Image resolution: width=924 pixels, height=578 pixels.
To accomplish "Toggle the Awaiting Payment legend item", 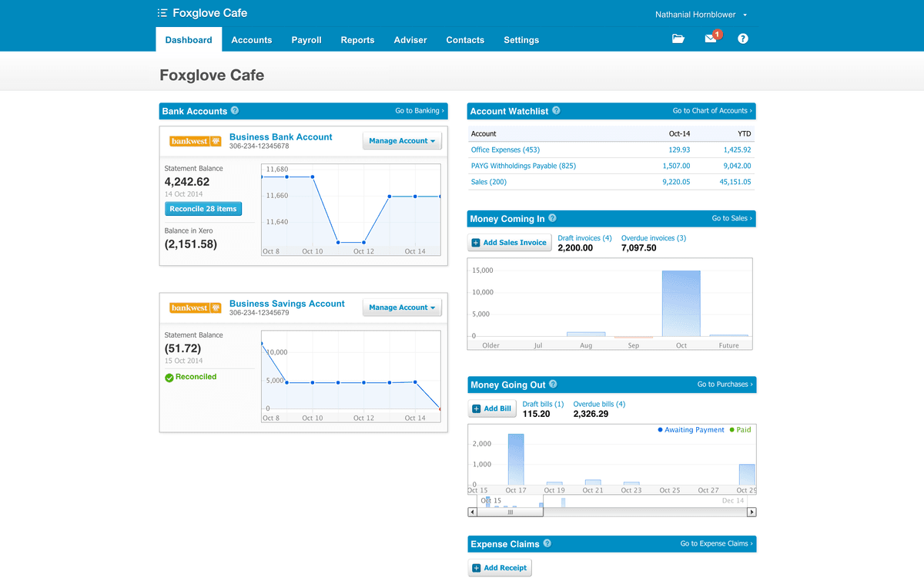I will pyautogui.click(x=691, y=430).
